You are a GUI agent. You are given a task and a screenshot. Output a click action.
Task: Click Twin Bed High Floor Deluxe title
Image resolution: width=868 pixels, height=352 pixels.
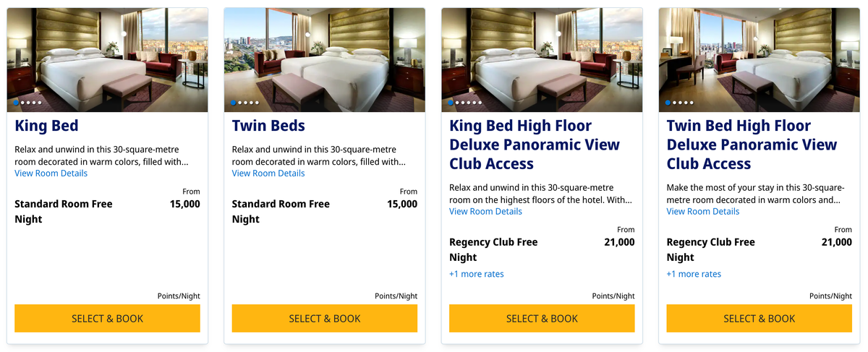point(751,145)
